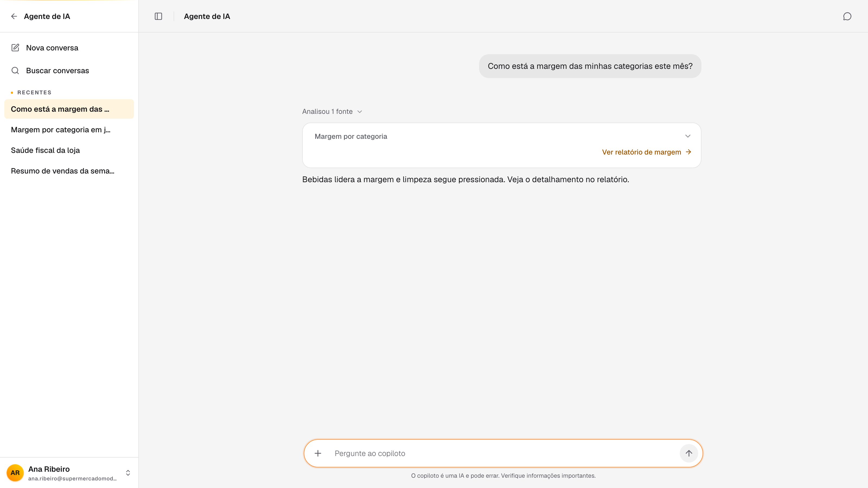Click the back arrow next to Agente de IA
The image size is (868, 488).
pyautogui.click(x=14, y=16)
